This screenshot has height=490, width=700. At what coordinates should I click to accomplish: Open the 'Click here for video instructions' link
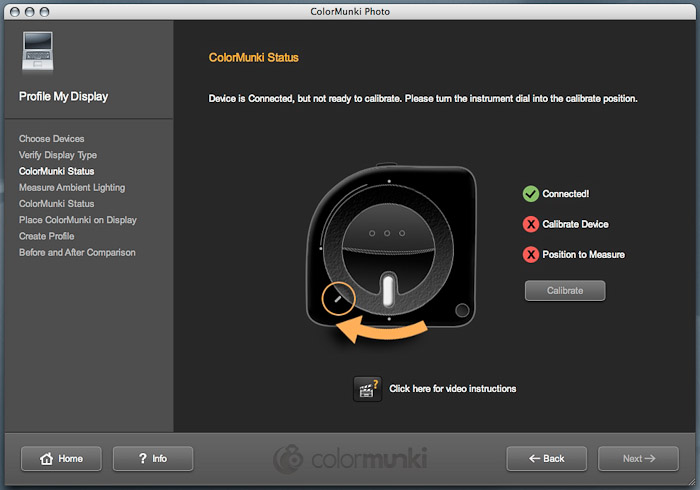452,389
